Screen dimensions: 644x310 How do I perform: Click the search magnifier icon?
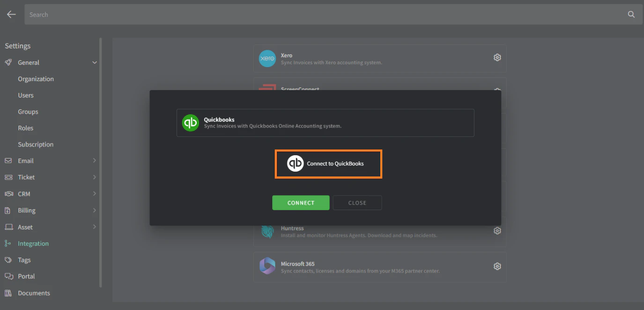(x=631, y=15)
